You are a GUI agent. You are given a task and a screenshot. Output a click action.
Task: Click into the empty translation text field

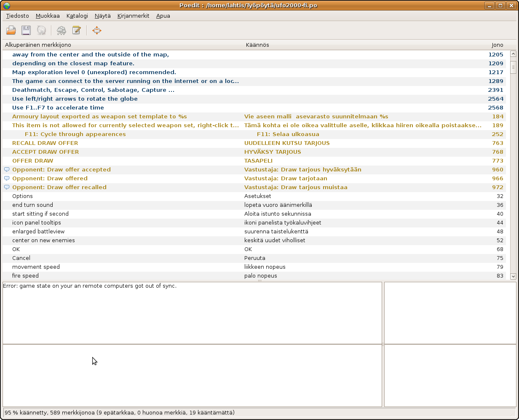(192, 375)
